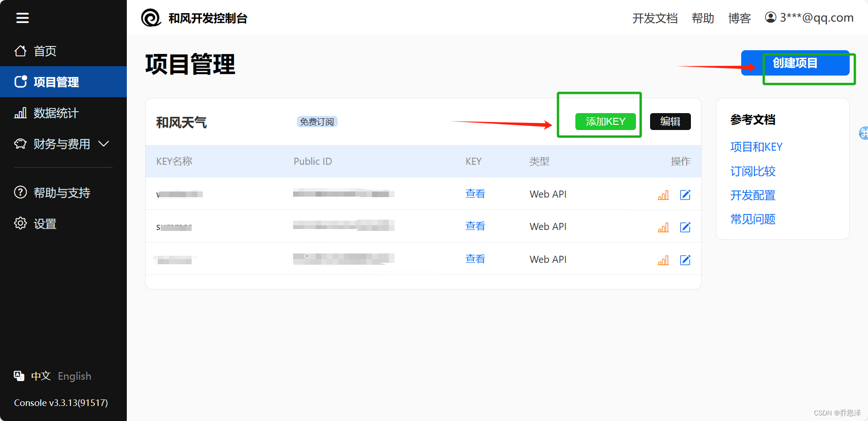This screenshot has height=421, width=868.
Task: Click the 操作 column header
Action: click(681, 161)
